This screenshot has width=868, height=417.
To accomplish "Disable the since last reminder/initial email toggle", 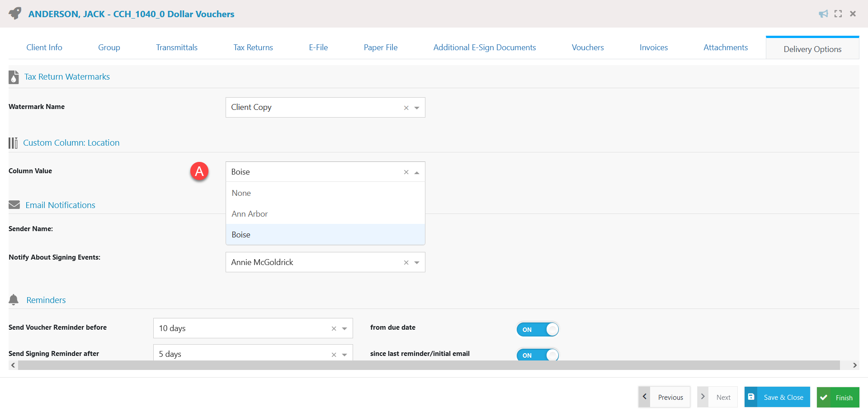I will click(x=537, y=355).
